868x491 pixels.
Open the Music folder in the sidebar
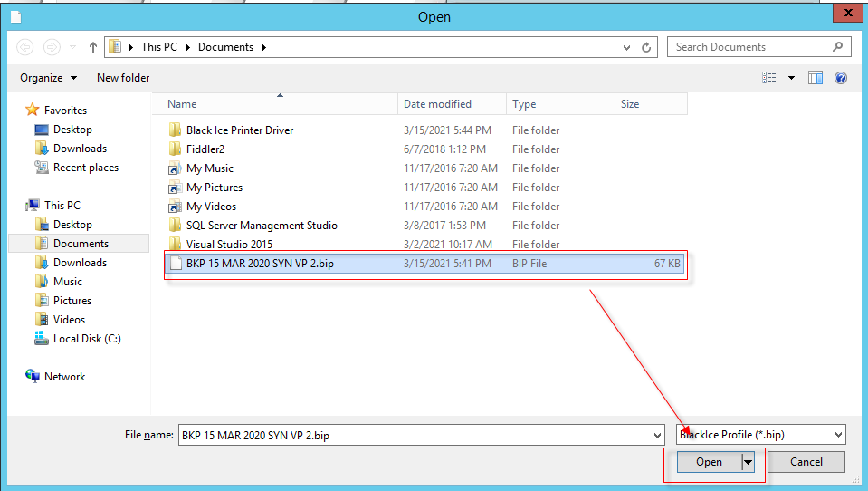click(x=68, y=282)
